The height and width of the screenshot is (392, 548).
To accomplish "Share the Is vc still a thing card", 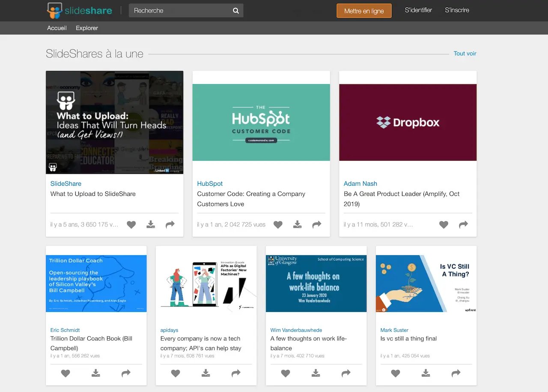I will tap(456, 374).
